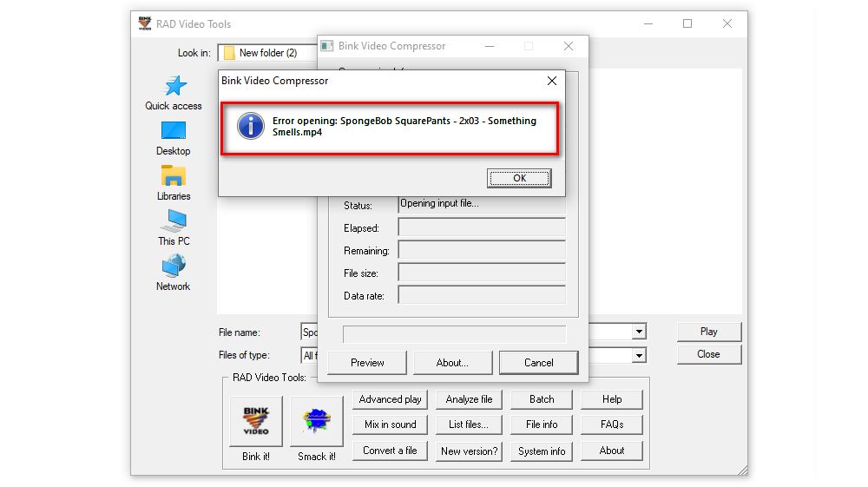
Task: Open Advanced play
Action: click(x=390, y=399)
